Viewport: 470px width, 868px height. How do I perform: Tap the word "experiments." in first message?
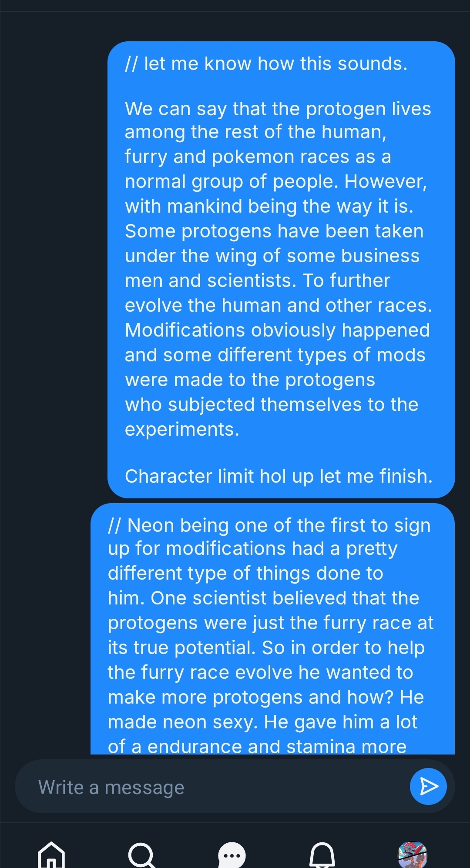[182, 430]
